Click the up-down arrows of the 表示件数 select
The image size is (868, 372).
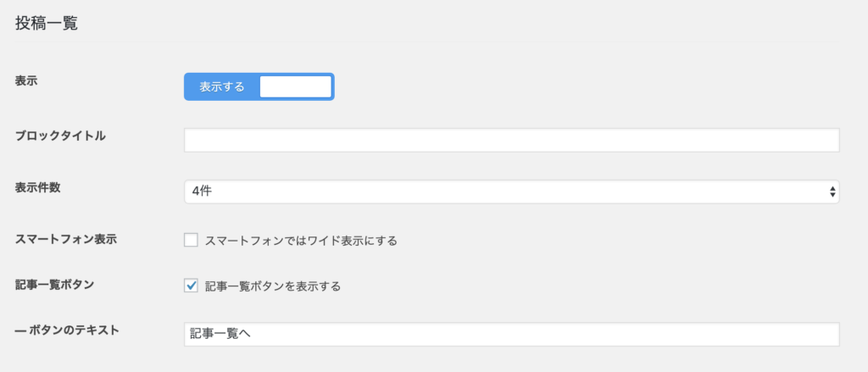coord(832,192)
